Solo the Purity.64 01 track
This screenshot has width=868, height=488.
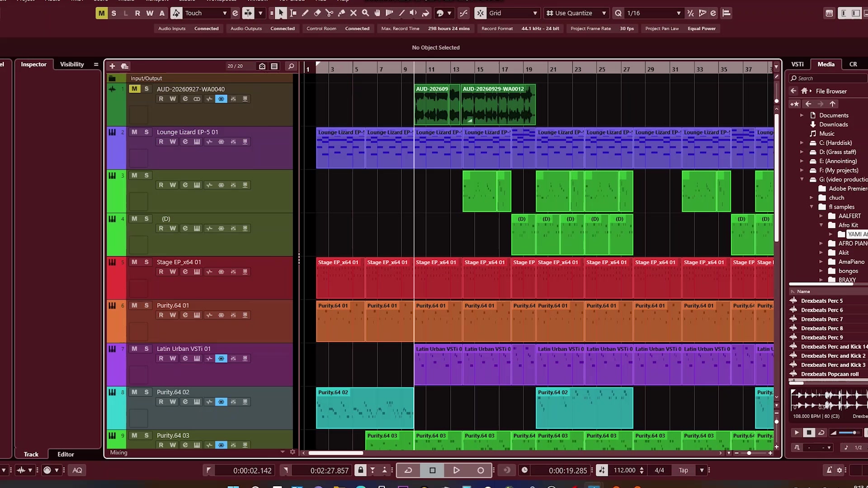[146, 305]
